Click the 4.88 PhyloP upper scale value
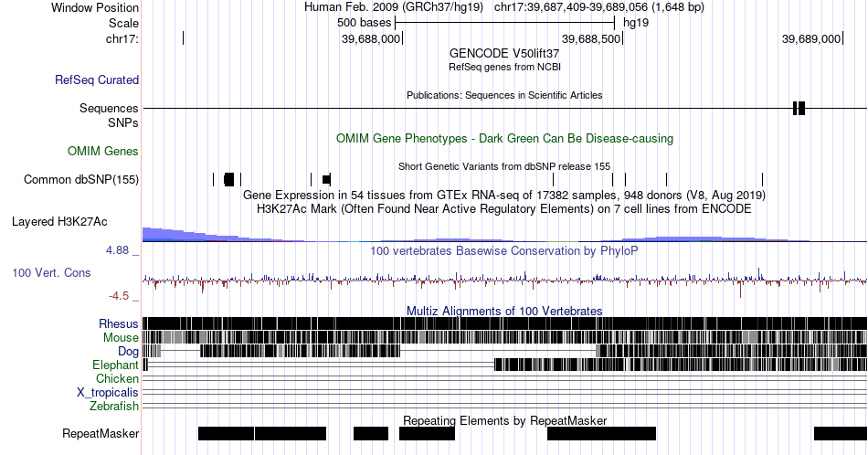 (x=117, y=250)
